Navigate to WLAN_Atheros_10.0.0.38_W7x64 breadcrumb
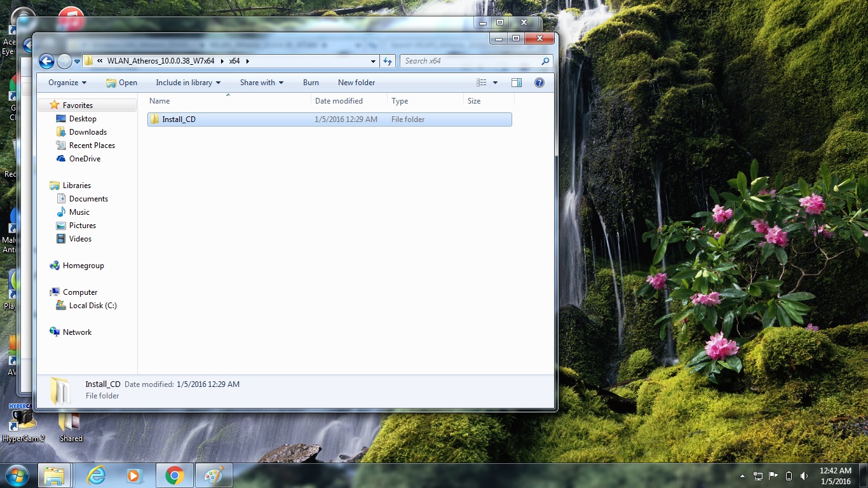The image size is (868, 488). pyautogui.click(x=161, y=61)
